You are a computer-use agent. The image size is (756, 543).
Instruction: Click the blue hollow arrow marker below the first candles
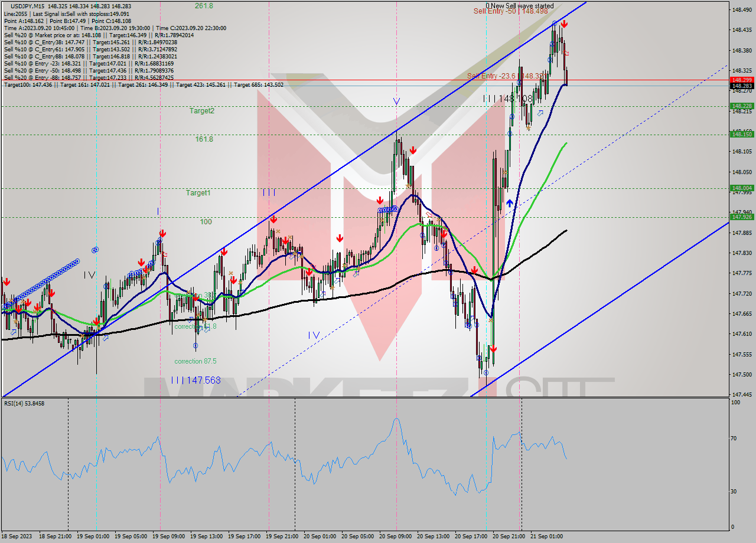pyautogui.click(x=13, y=331)
